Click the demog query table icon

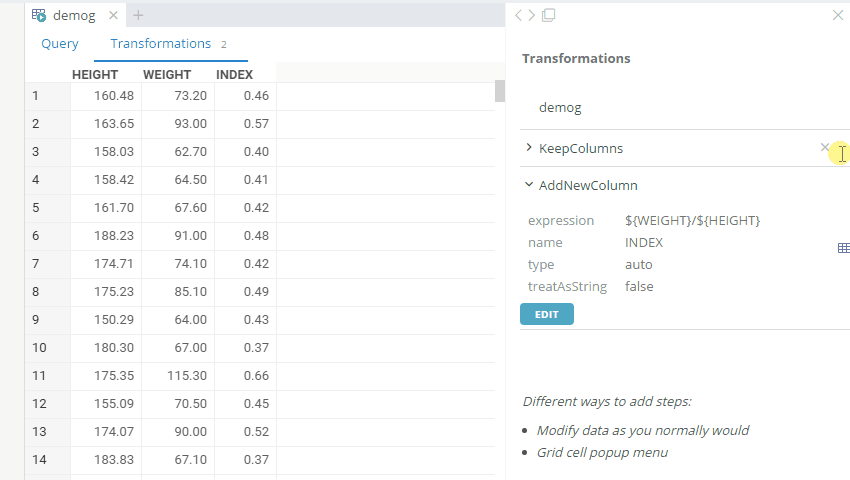coord(39,15)
